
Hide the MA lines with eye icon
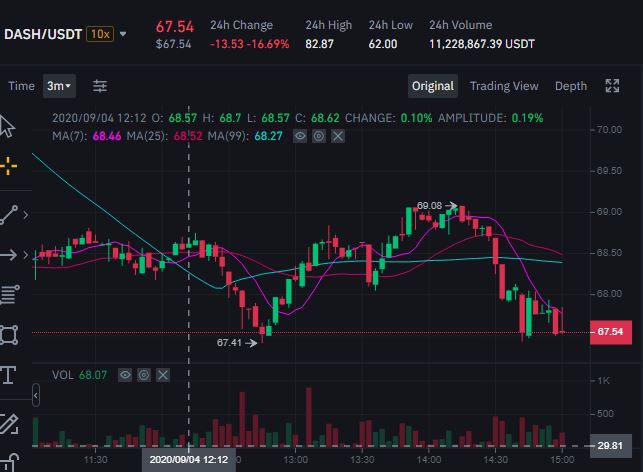click(x=300, y=136)
